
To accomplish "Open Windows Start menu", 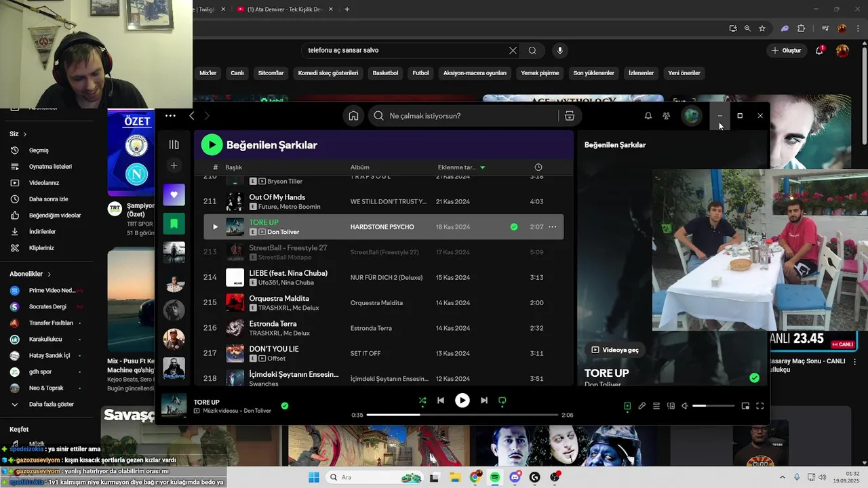I will (314, 477).
